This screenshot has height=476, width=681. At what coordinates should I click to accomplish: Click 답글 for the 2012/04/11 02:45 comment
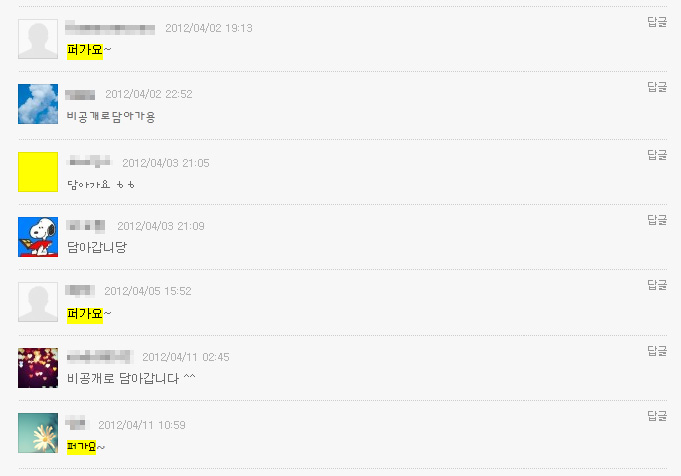pyautogui.click(x=657, y=350)
